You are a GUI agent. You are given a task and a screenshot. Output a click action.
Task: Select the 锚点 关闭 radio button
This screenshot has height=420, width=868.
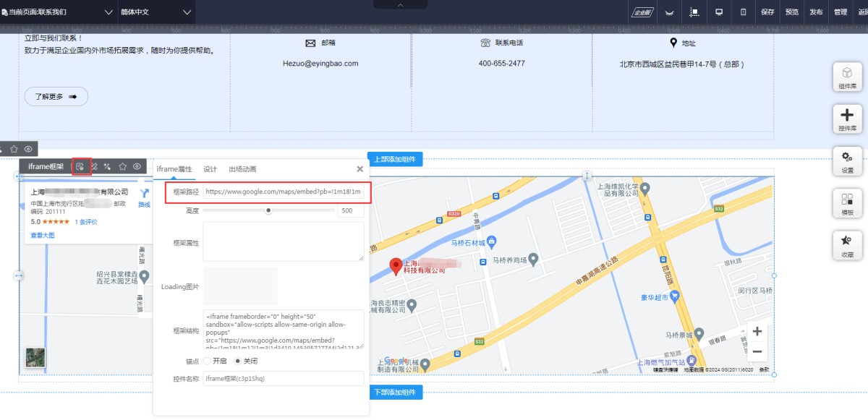(x=237, y=361)
